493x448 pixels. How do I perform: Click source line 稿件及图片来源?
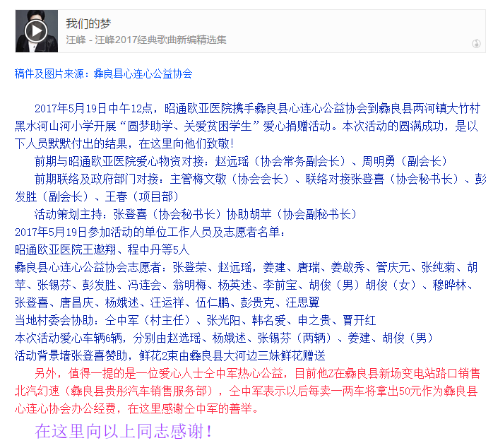pyautogui.click(x=103, y=74)
